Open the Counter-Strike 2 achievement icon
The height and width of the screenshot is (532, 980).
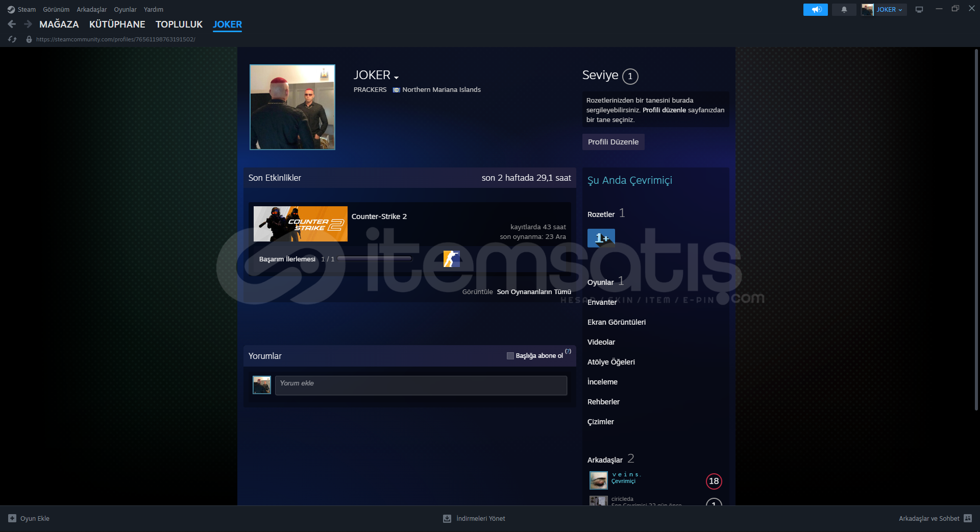click(x=451, y=259)
